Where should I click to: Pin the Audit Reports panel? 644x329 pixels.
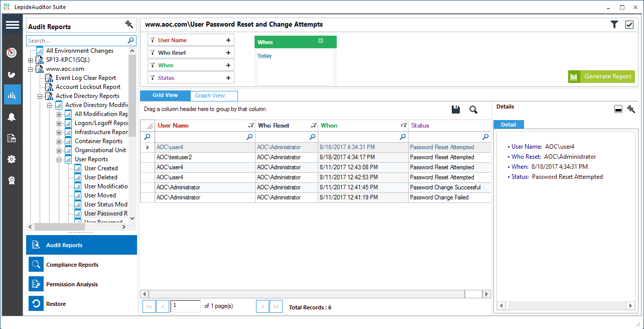tap(129, 24)
